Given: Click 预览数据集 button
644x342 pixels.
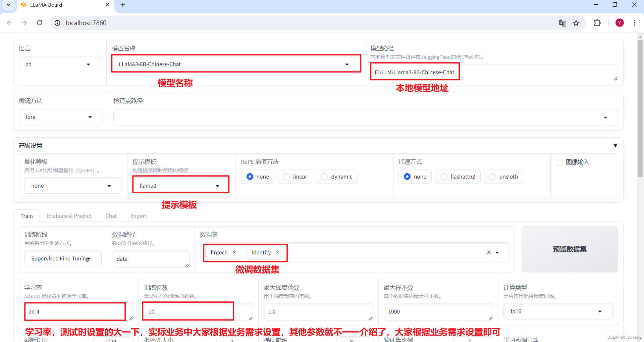Looking at the screenshot, I should pyautogui.click(x=570, y=249).
